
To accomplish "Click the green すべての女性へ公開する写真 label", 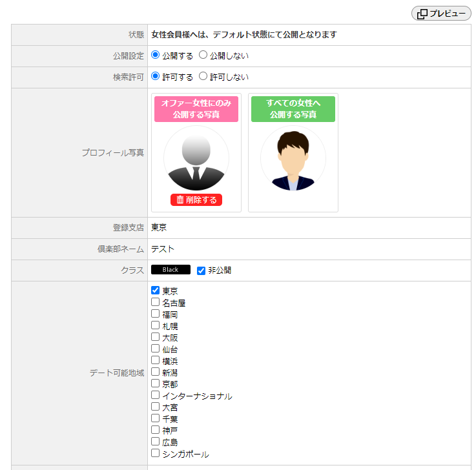I will point(293,109).
